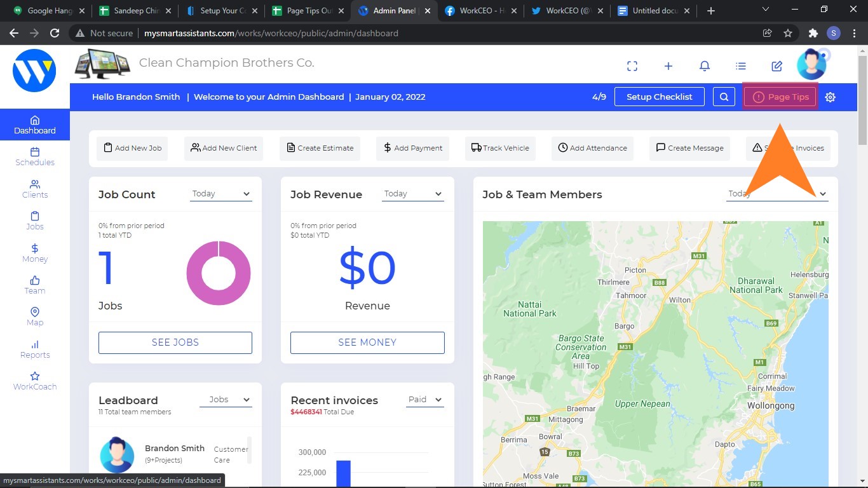
Task: Expand Job Count period dropdown
Action: click(x=221, y=194)
